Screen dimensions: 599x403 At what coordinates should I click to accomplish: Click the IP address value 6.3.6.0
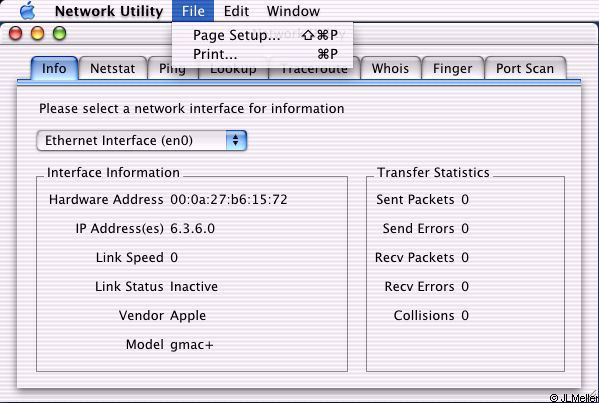[192, 228]
